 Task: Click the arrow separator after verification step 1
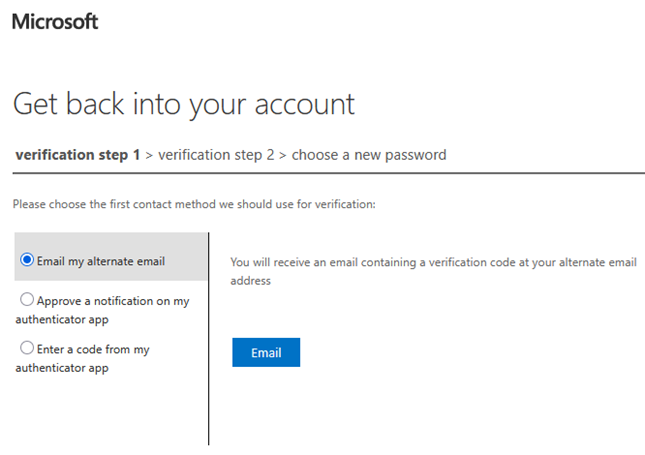[x=149, y=155]
